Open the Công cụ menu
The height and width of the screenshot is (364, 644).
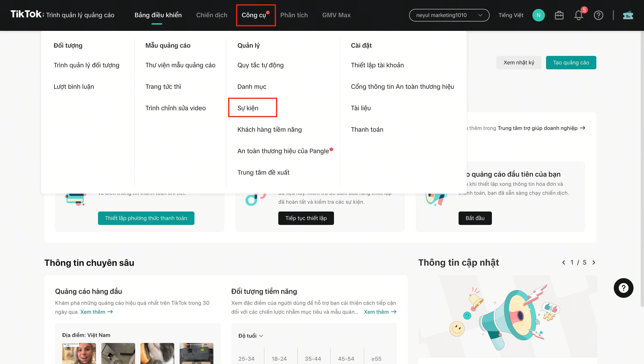[254, 15]
